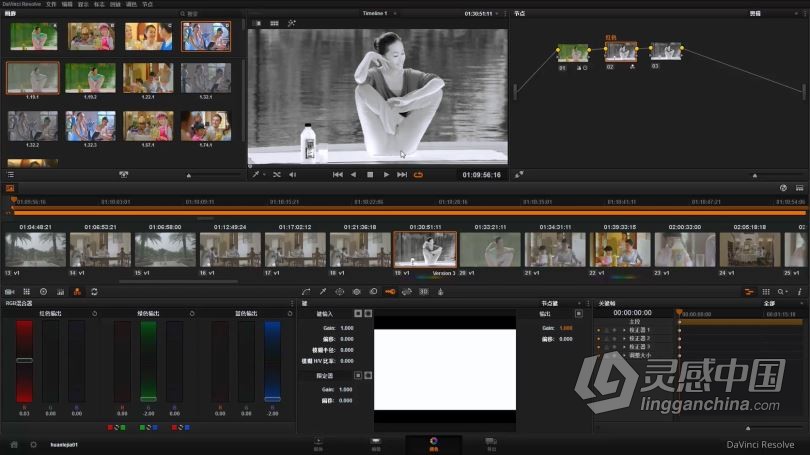Reset the Green Output mixer

point(192,313)
